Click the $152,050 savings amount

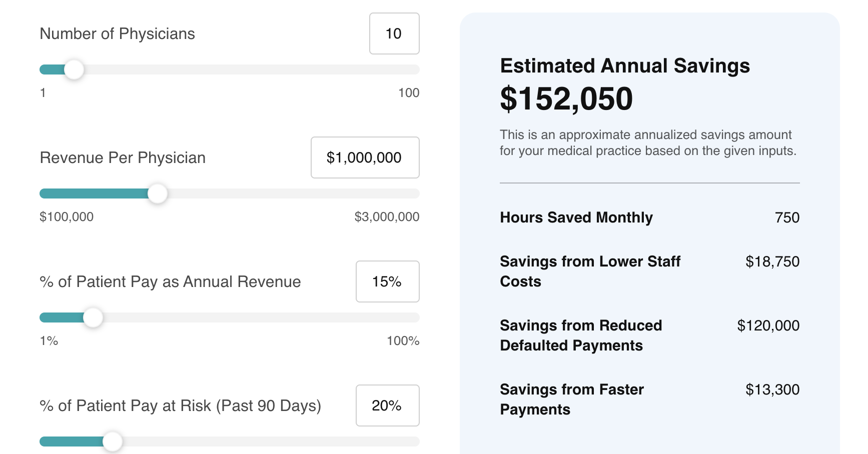coord(566,98)
